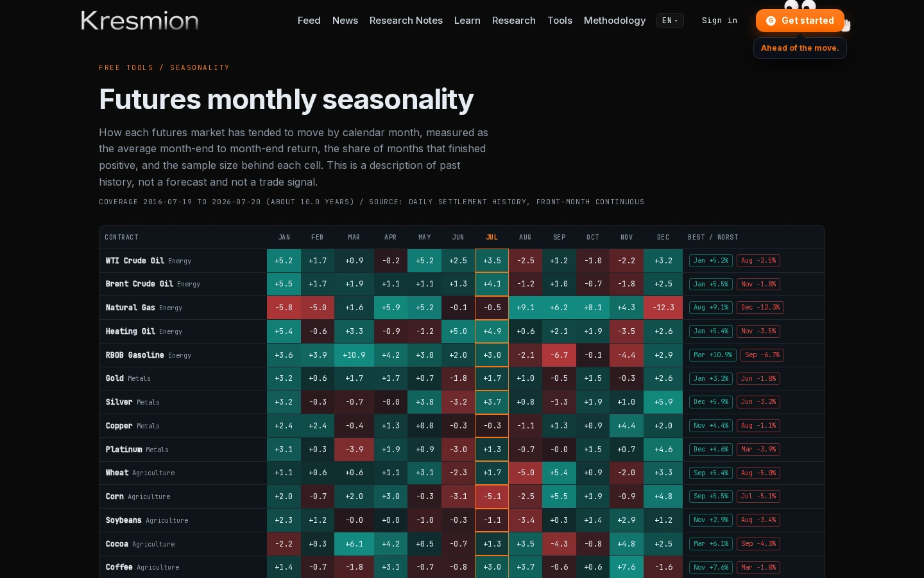Open the EN language dropdown
The height and width of the screenshot is (578, 924).
point(670,21)
